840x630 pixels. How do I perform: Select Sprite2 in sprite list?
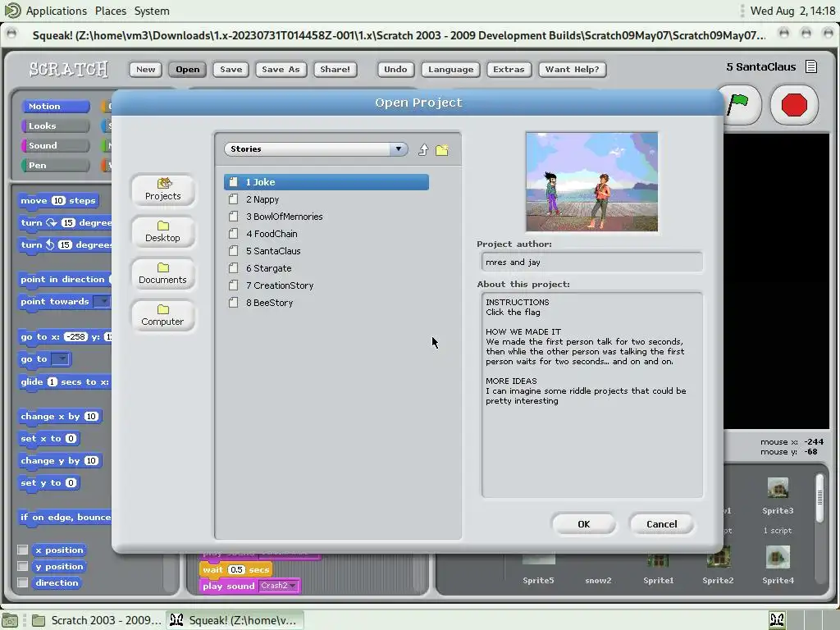[x=718, y=567]
